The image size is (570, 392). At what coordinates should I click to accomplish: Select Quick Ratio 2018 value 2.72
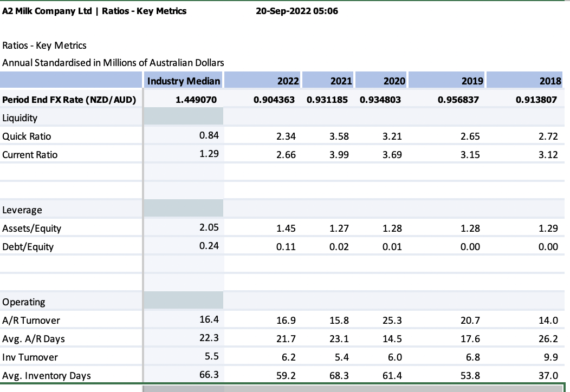tap(548, 136)
